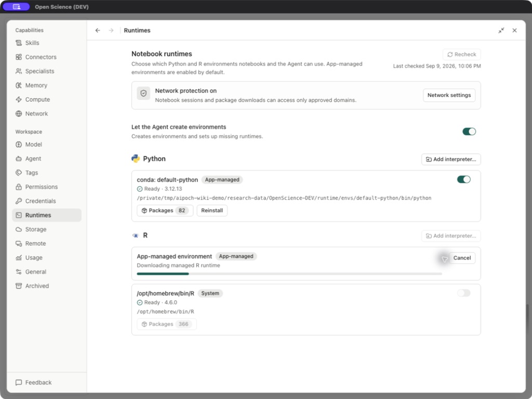Close the settings panel with X
Image resolution: width=532 pixels, height=399 pixels.
click(x=514, y=30)
